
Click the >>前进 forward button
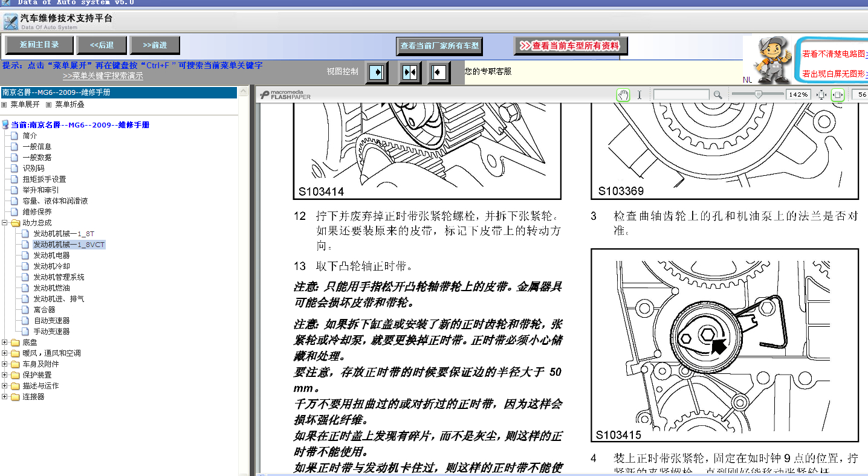(x=155, y=45)
